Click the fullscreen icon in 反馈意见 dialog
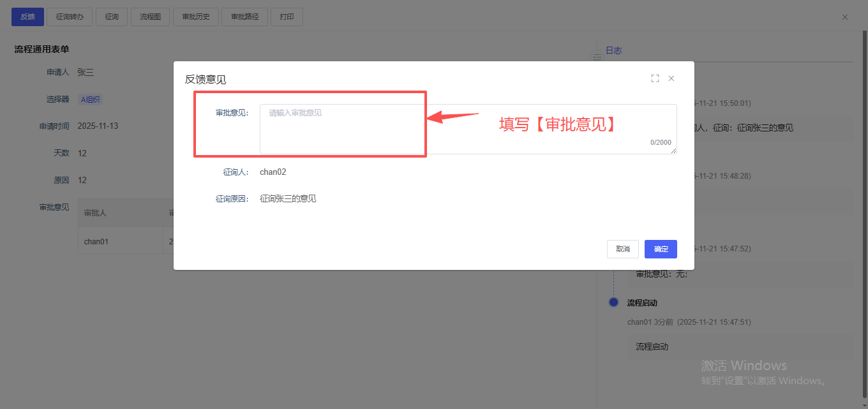Screen dimensions: 868x409 click(655, 78)
